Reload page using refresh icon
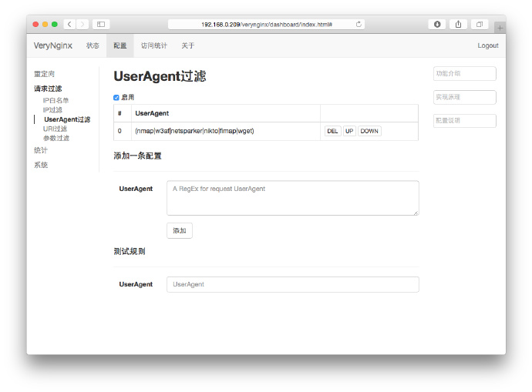Viewport: 532px width, 392px height. (359, 24)
